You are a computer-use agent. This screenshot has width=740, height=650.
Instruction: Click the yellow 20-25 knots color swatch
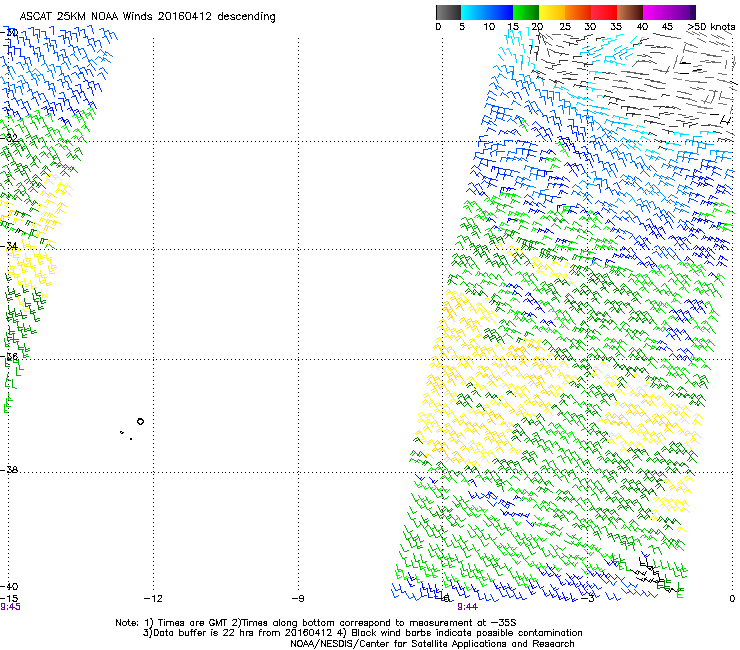tap(552, 12)
